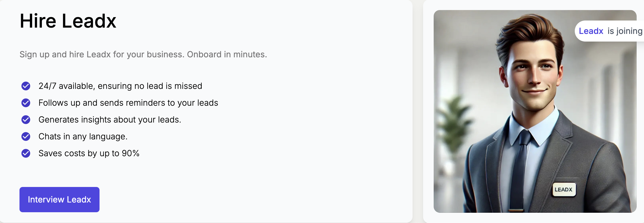Select the checkmark beside "Generates insights"
Viewport: 644px width, 223px height.
tap(26, 120)
